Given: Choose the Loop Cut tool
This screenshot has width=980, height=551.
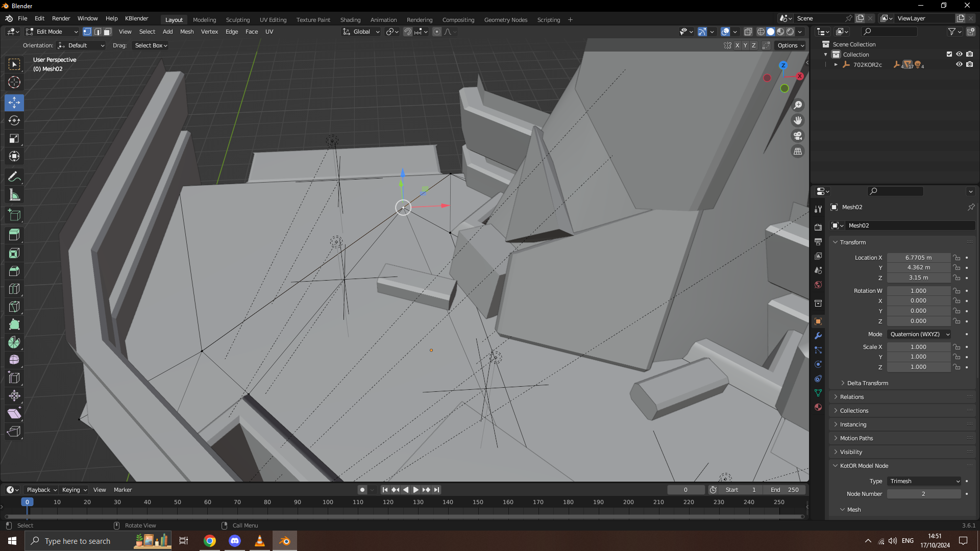Looking at the screenshot, I should 14,289.
